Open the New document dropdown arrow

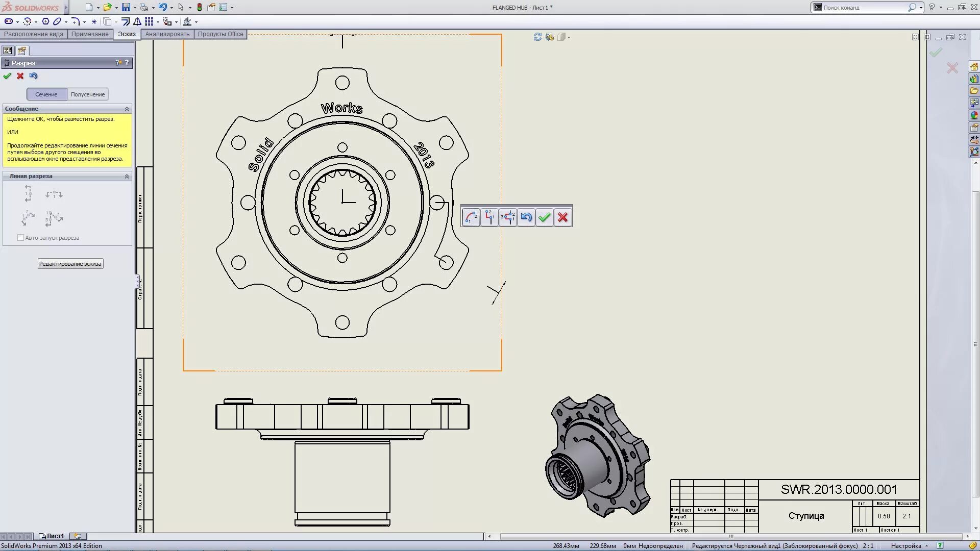pyautogui.click(x=98, y=8)
